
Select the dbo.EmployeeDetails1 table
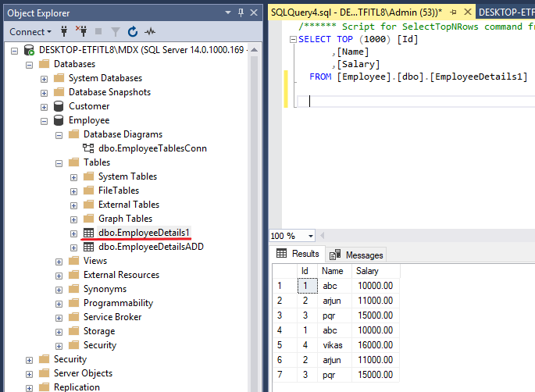(144, 233)
